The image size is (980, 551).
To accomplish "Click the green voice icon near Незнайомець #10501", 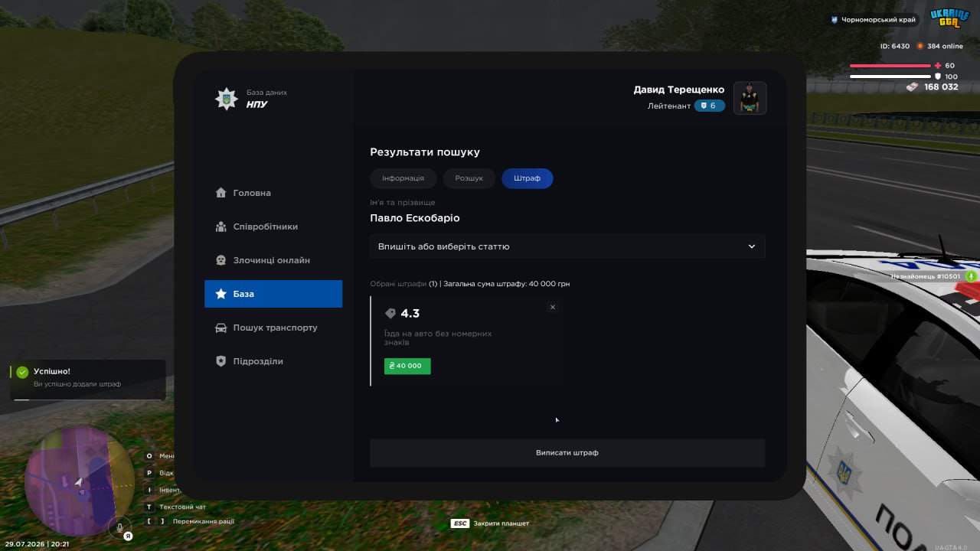I will click(x=971, y=276).
